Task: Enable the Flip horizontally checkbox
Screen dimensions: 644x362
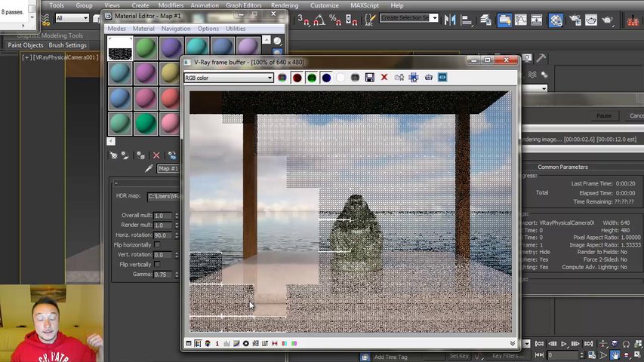Action: pos(157,245)
